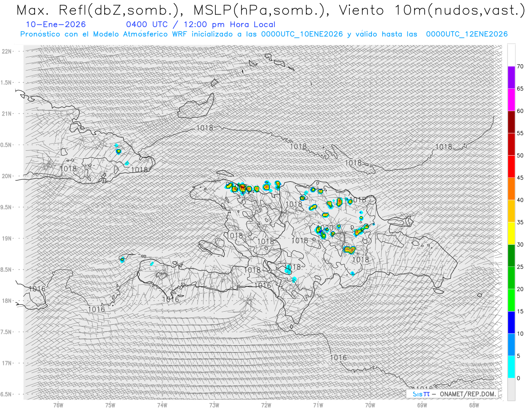Click the colorbar label "45"
Image resolution: width=532 pixels, height=411 pixels.
[520, 178]
